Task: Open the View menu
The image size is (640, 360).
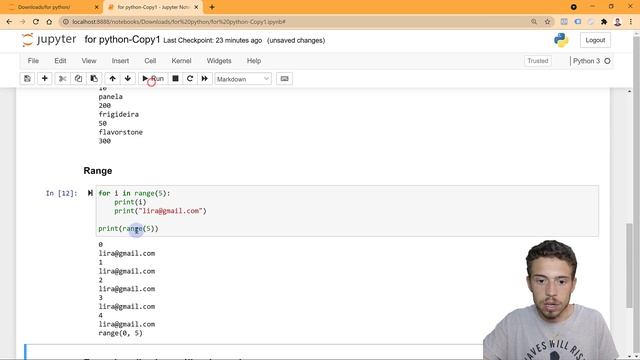Action: click(x=89, y=61)
